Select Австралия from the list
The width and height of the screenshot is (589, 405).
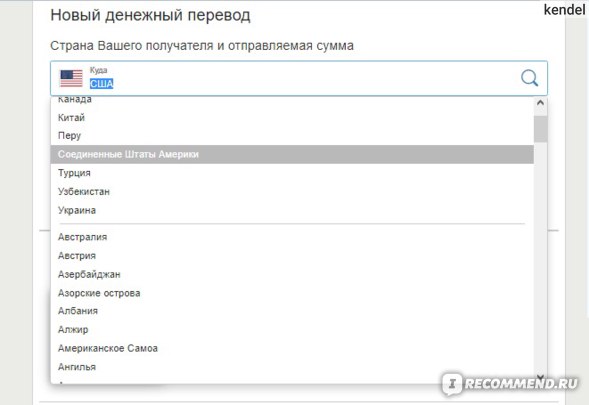click(292, 237)
